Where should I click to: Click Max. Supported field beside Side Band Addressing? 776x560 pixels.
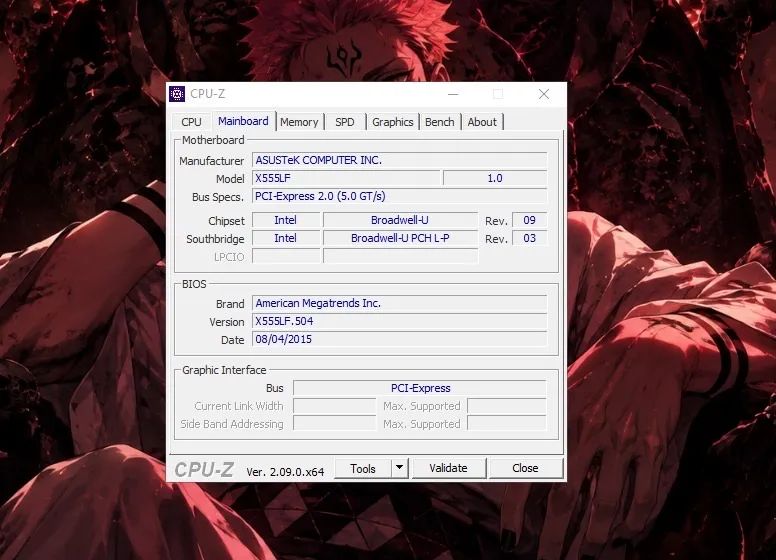[507, 424]
